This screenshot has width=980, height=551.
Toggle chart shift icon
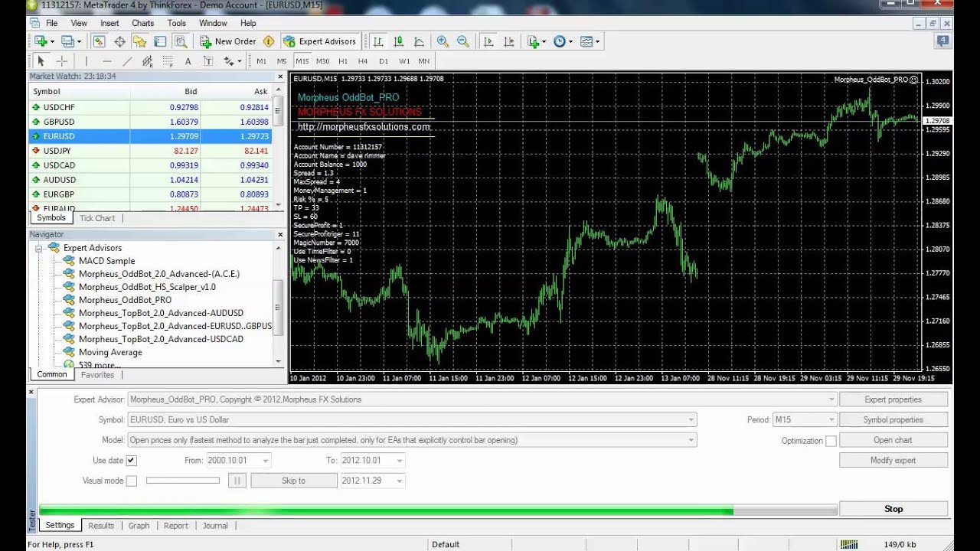pyautogui.click(x=508, y=41)
